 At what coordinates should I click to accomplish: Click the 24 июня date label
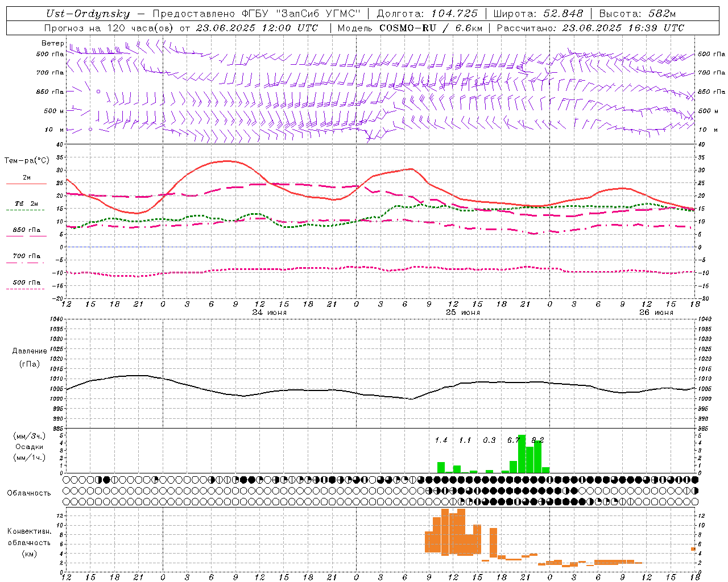(269, 313)
